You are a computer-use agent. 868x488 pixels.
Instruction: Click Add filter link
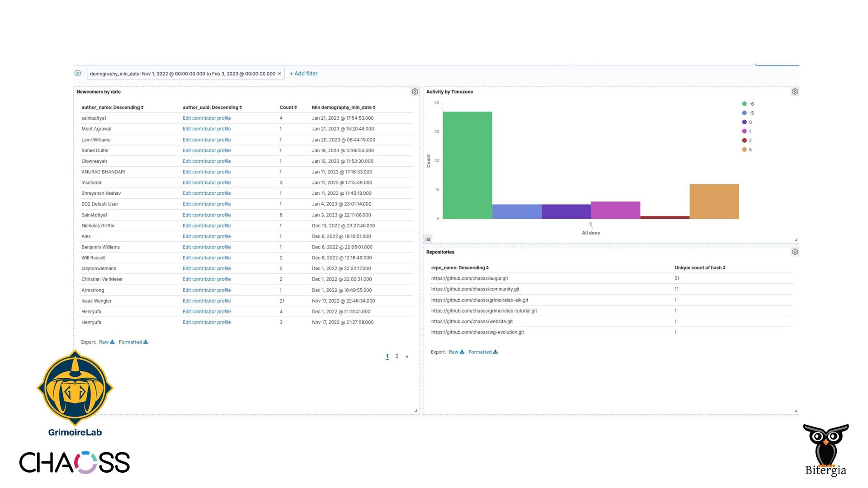pyautogui.click(x=303, y=74)
